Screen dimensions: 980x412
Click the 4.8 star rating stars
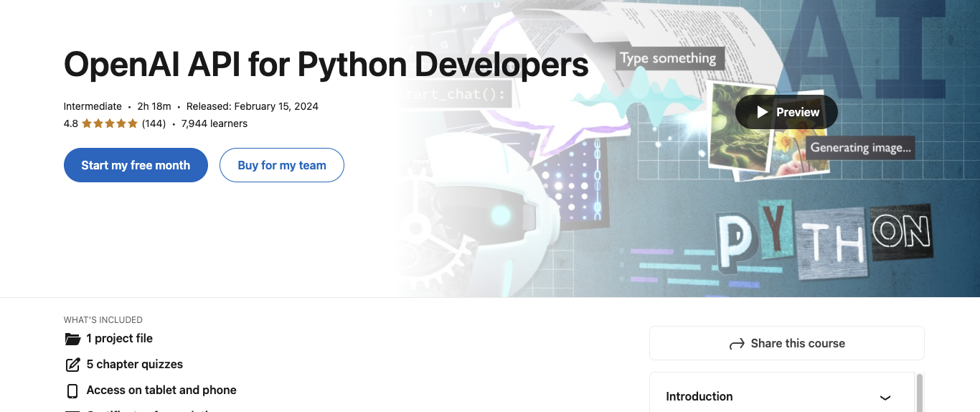click(110, 123)
